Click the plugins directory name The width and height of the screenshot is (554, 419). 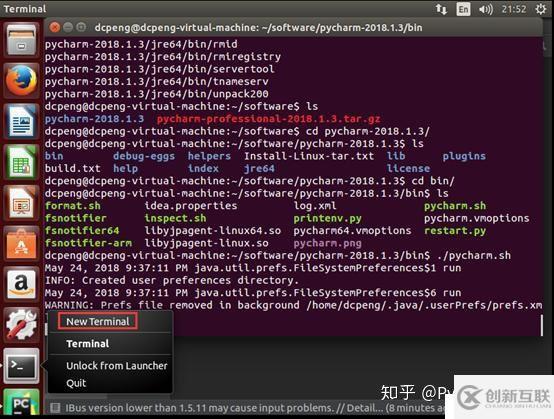click(464, 156)
